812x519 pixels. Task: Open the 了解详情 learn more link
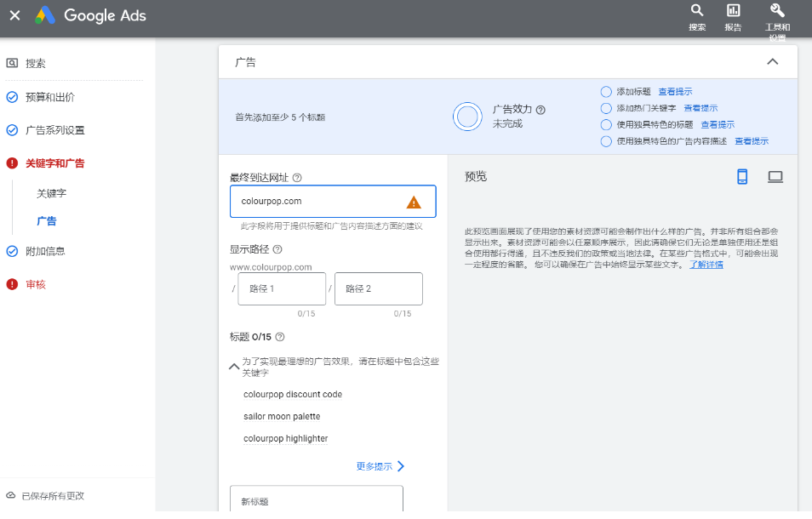pos(706,265)
